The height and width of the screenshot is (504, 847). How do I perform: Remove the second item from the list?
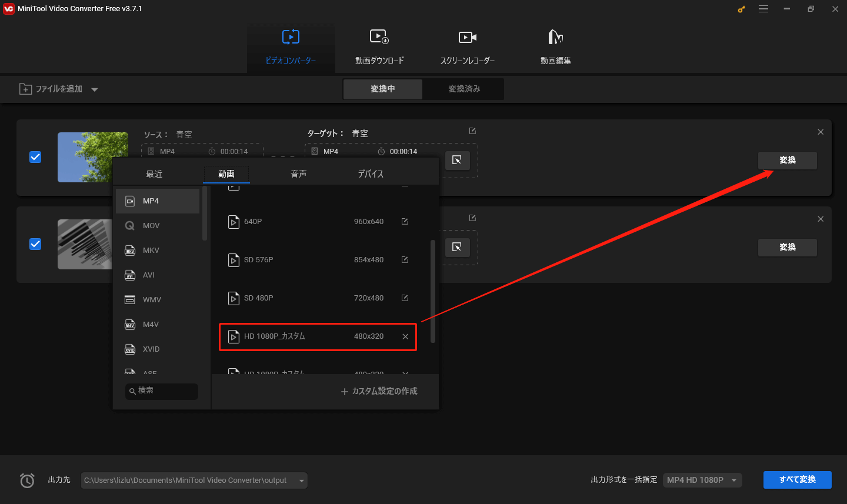(821, 219)
